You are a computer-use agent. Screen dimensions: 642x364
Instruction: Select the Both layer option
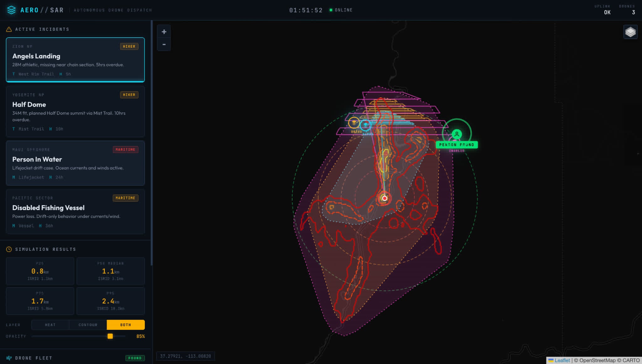pos(126,325)
